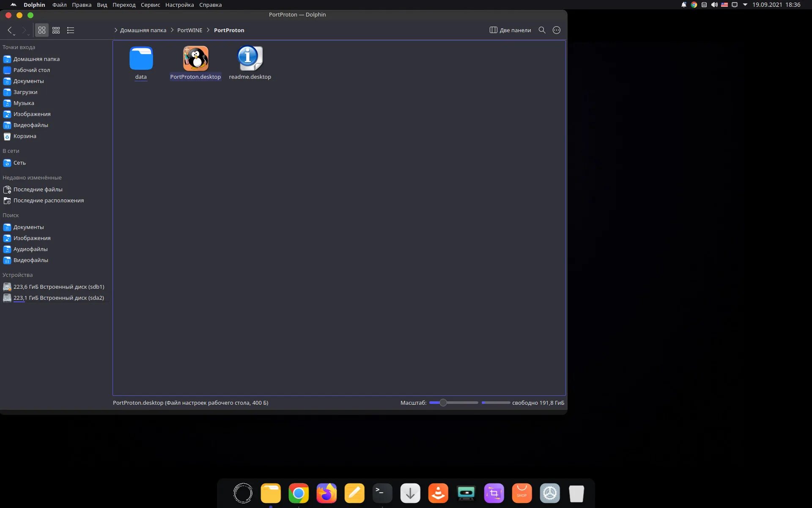Image resolution: width=812 pixels, height=508 pixels.
Task: Launch the terminal from the dock
Action: coord(382,493)
